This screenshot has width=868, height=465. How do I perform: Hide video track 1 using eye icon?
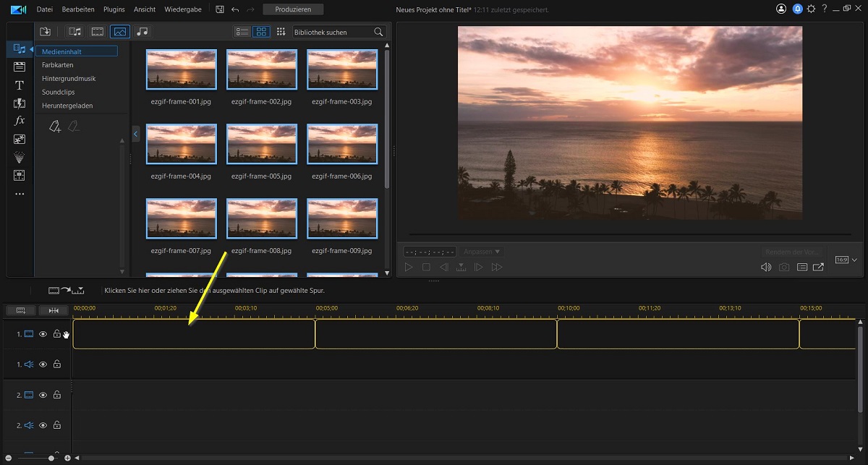(x=43, y=334)
